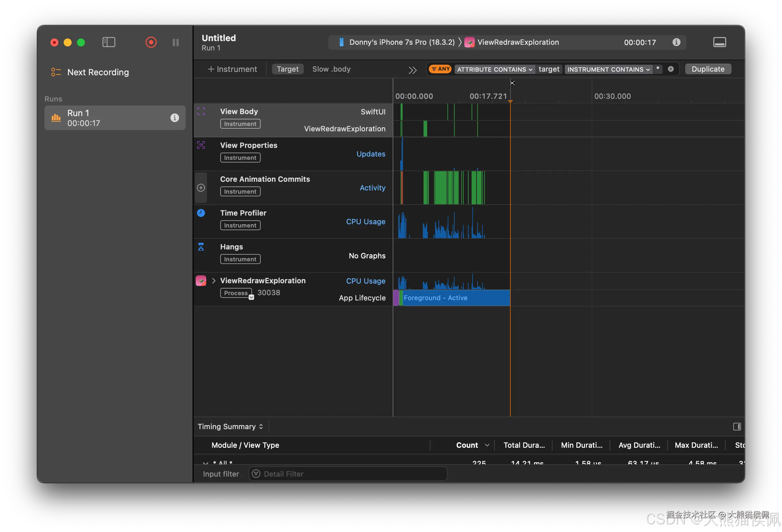The image size is (782, 532).
Task: Toggle the left sidebar panel icon
Action: click(109, 42)
